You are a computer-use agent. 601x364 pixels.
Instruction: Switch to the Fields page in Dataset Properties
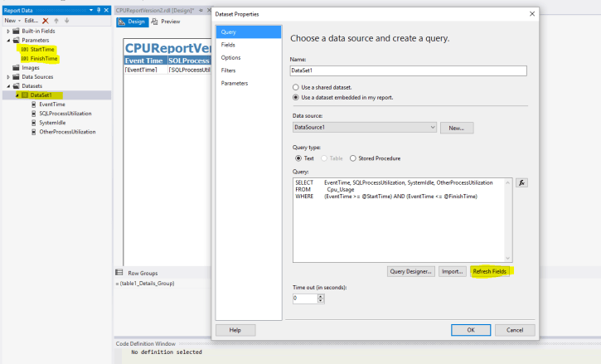coord(228,45)
